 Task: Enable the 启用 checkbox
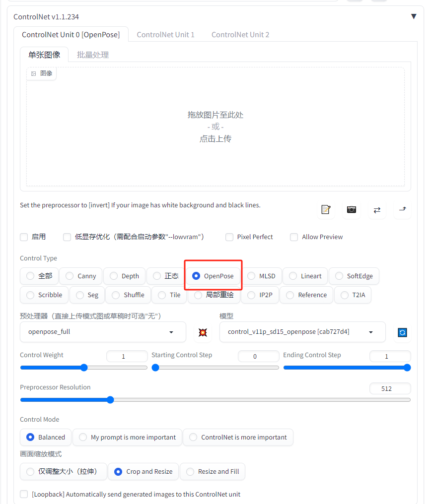click(23, 237)
